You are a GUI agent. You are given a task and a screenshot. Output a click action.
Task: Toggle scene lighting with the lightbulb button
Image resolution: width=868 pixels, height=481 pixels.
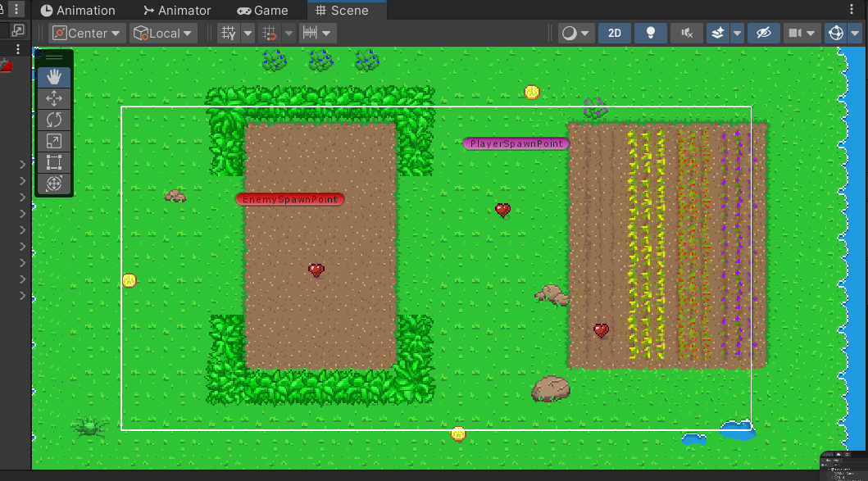(x=651, y=34)
